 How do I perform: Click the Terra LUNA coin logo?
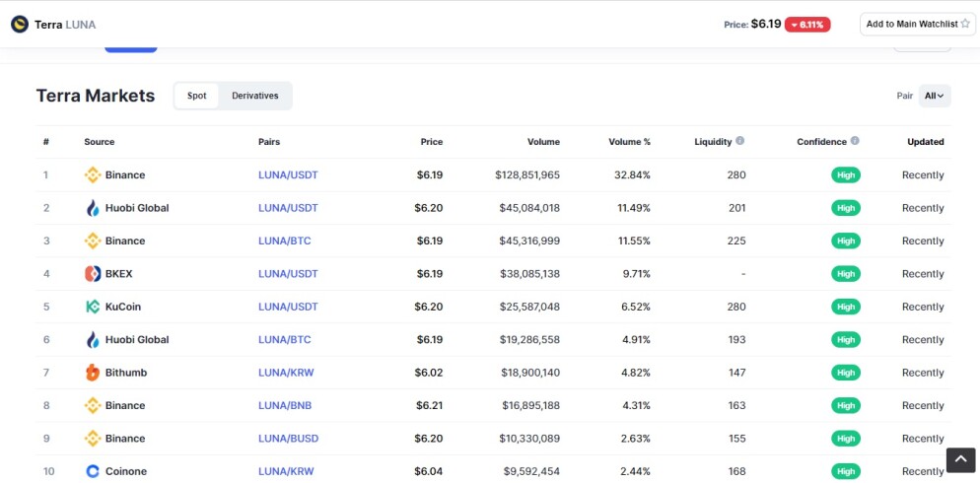tap(20, 25)
